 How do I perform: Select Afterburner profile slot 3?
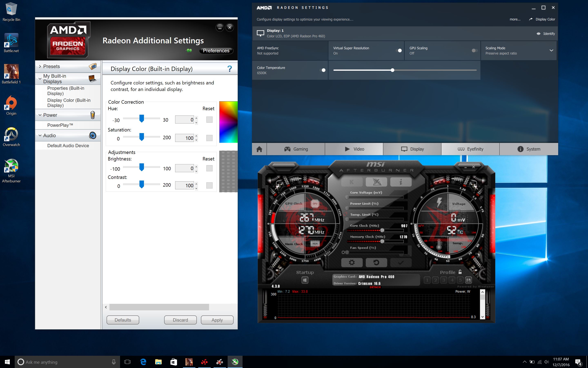(444, 280)
